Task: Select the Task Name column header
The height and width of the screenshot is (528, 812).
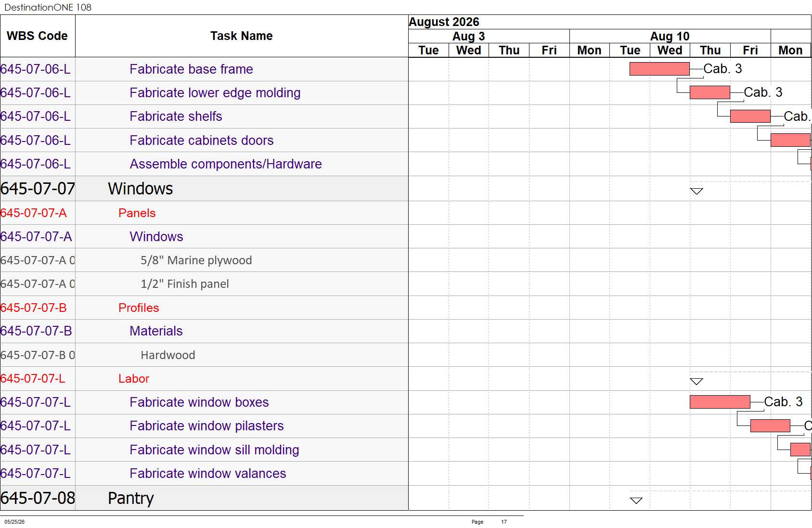Action: [242, 36]
